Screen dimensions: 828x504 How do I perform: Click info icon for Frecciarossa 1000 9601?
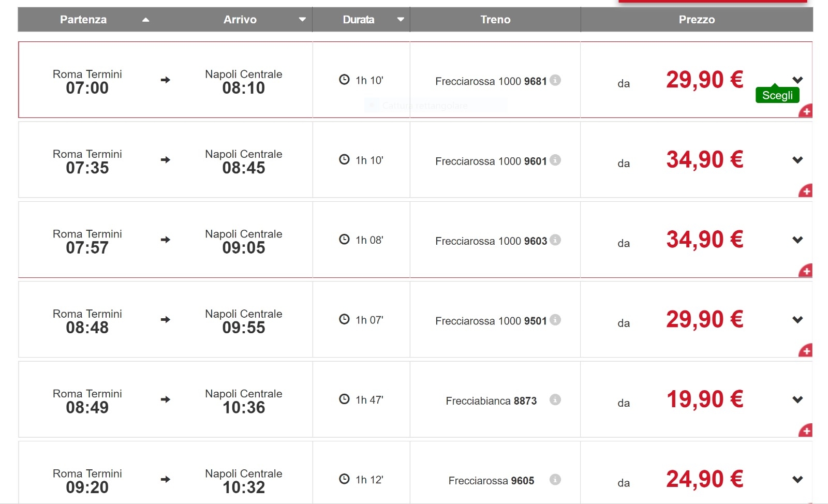pos(555,160)
